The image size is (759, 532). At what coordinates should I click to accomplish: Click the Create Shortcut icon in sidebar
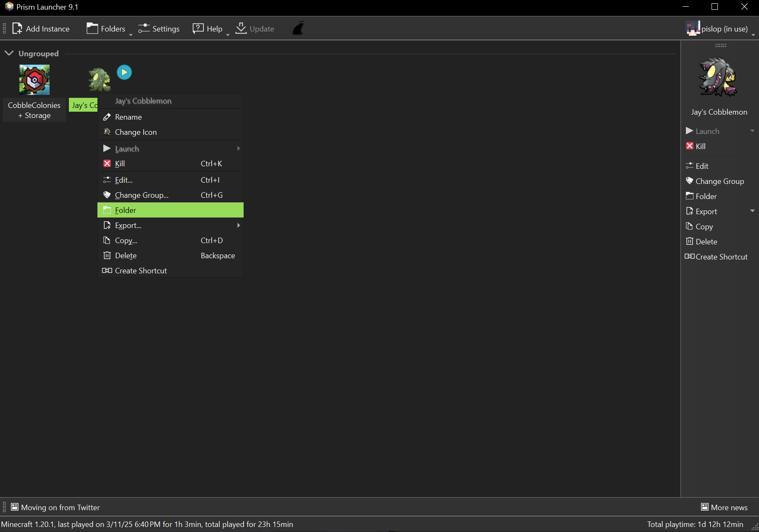[689, 257]
